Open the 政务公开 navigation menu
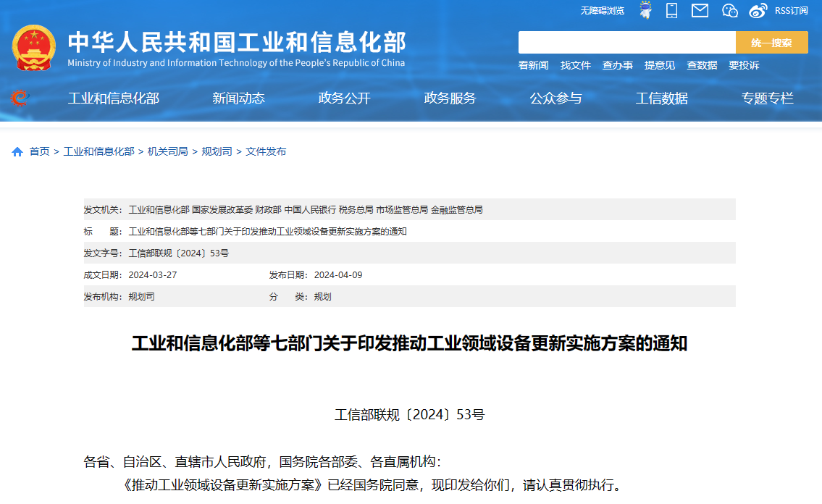Screen dimensions: 822x504 [344, 98]
